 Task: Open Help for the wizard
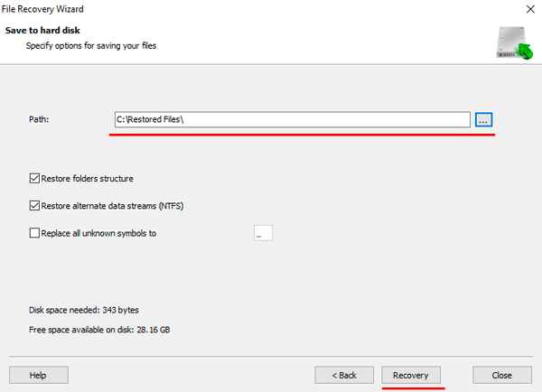coord(39,375)
